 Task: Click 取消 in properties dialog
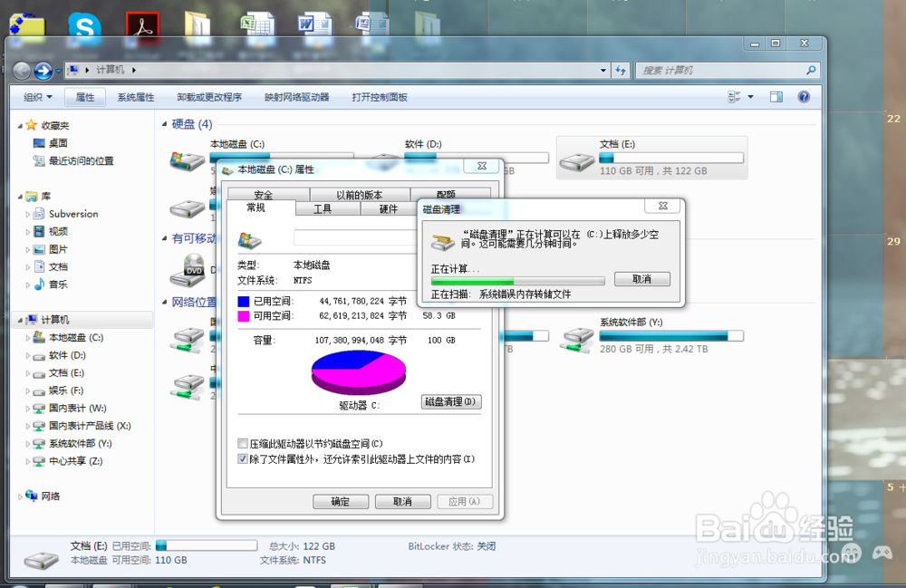[403, 501]
